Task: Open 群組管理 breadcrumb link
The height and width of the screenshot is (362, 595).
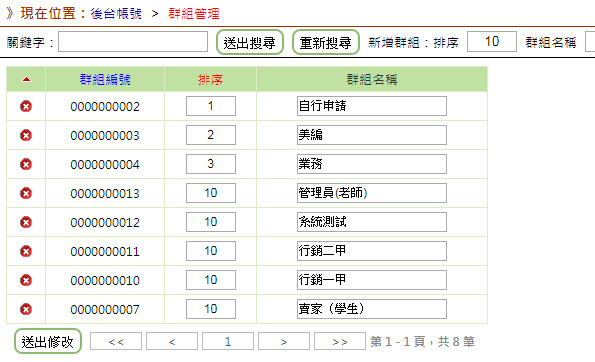Action: (194, 14)
